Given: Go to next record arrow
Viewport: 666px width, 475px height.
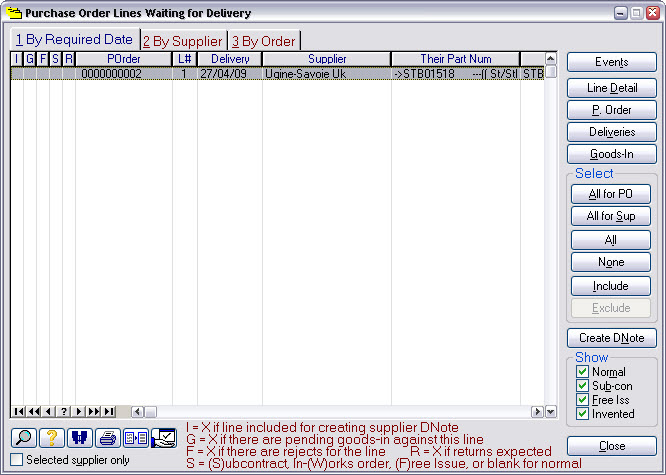Looking at the screenshot, I should pos(78,411).
